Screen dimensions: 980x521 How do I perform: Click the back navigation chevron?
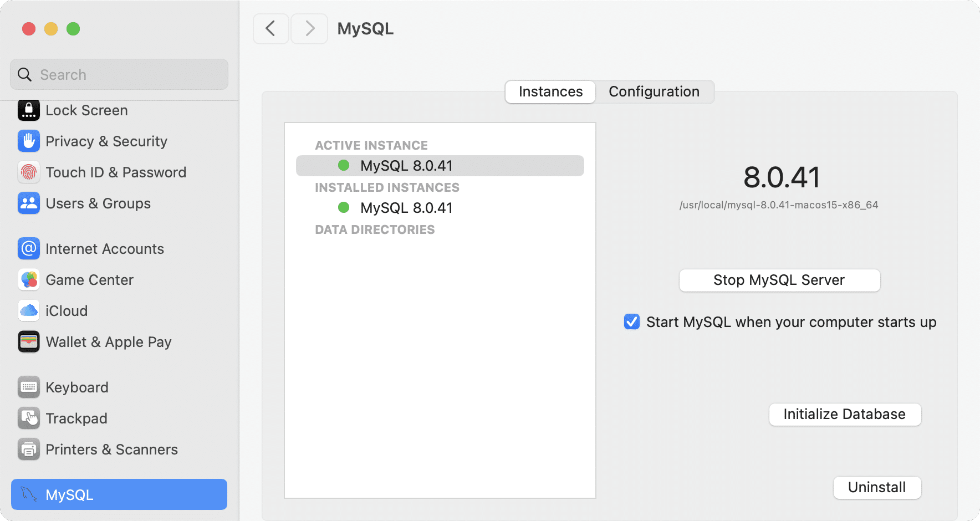point(270,28)
